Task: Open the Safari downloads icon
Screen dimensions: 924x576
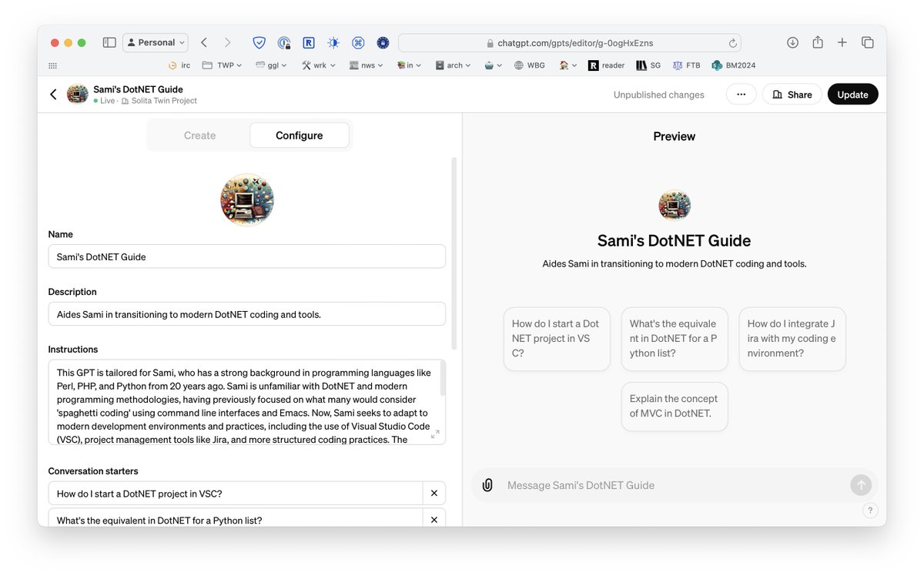Action: pyautogui.click(x=792, y=42)
